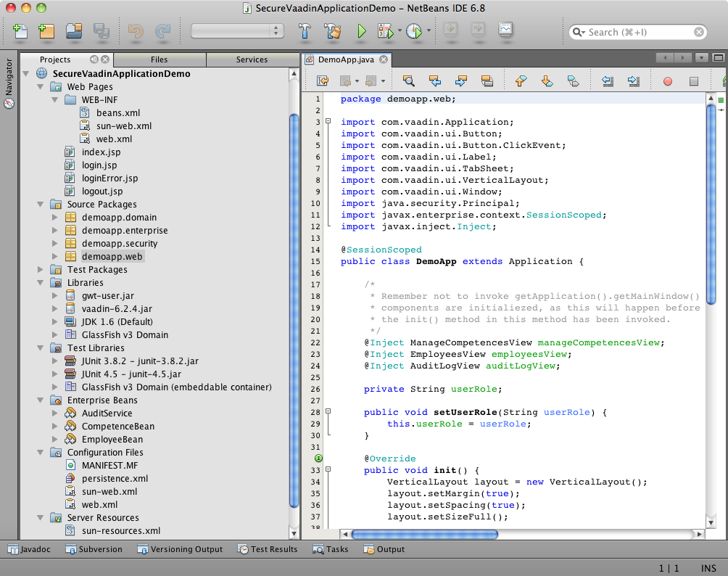Click the Projects panel vertical scrollbar

pyautogui.click(x=294, y=310)
